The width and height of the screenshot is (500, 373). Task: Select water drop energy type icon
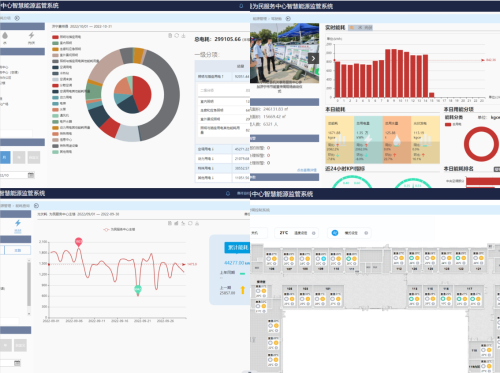click(x=5, y=36)
